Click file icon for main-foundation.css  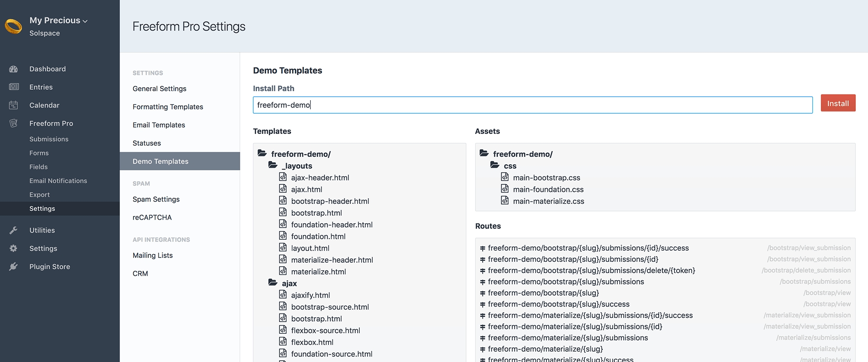pos(505,189)
